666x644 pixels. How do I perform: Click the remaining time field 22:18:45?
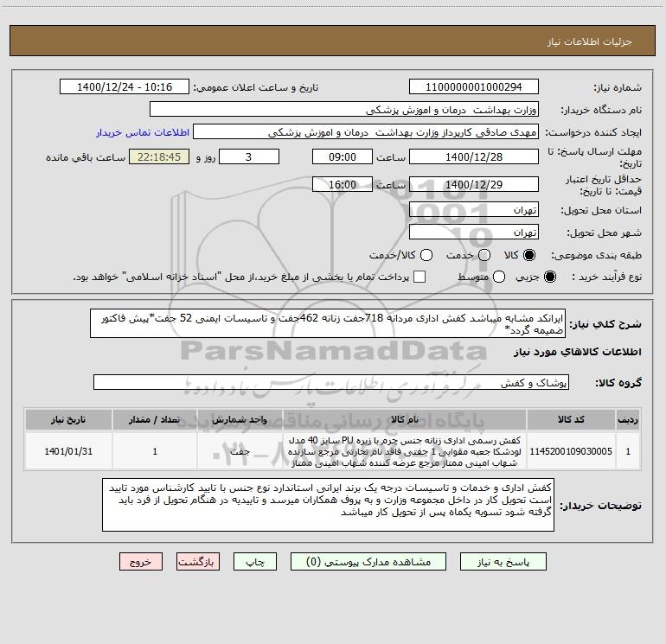tap(159, 156)
